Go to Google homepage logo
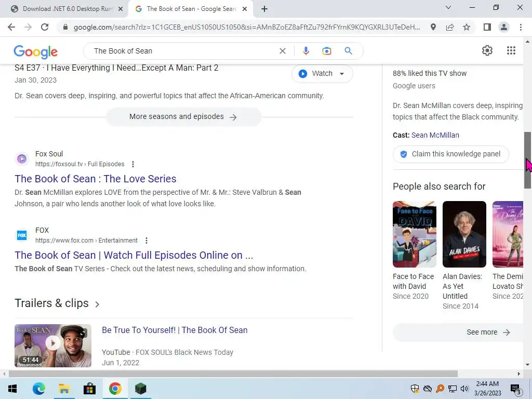The width and height of the screenshot is (532, 399). (x=36, y=51)
